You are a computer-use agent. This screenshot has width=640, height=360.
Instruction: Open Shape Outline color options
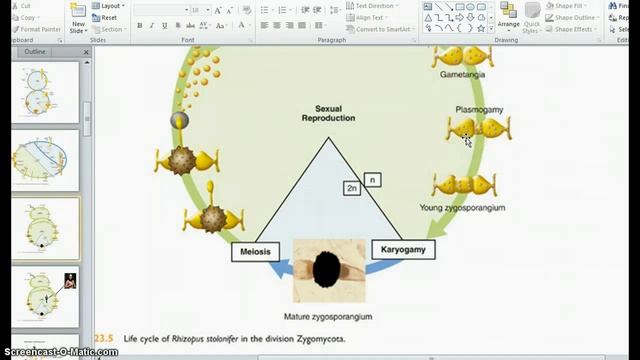[572, 18]
